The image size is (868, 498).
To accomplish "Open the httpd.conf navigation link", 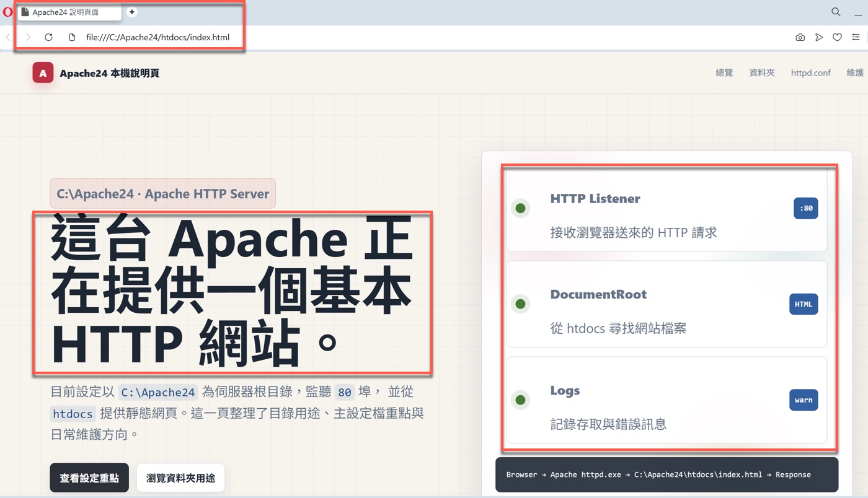I will pyautogui.click(x=810, y=73).
